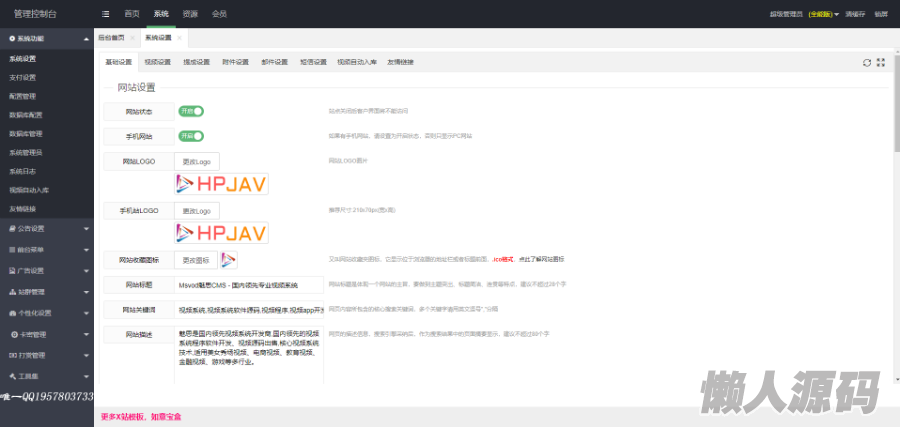This screenshot has height=427, width=900.
Task: Click the 公告设置 sidebar icon
Action: tap(12, 228)
